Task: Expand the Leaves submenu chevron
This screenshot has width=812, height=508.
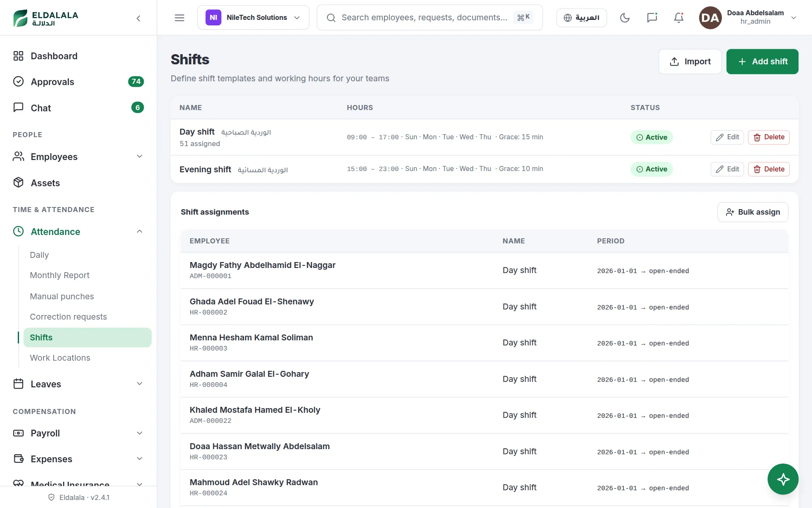Action: (140, 384)
